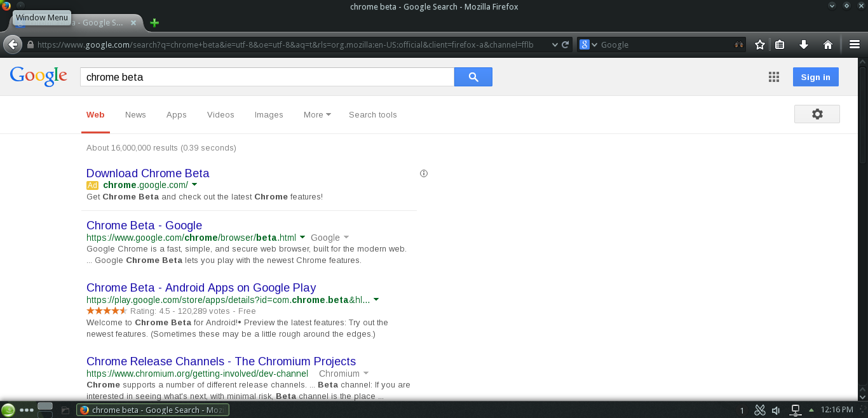Click the Google logo
The width and height of the screenshot is (868, 418).
pos(39,76)
